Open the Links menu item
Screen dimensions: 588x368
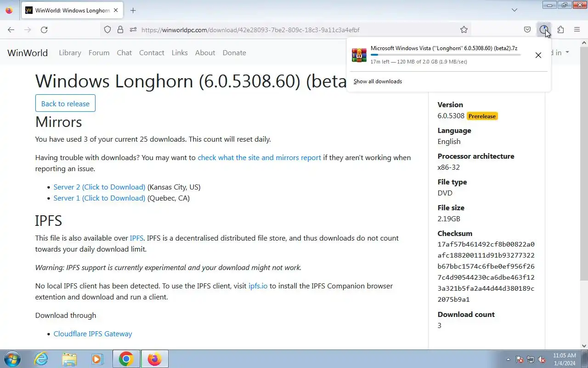coord(180,52)
